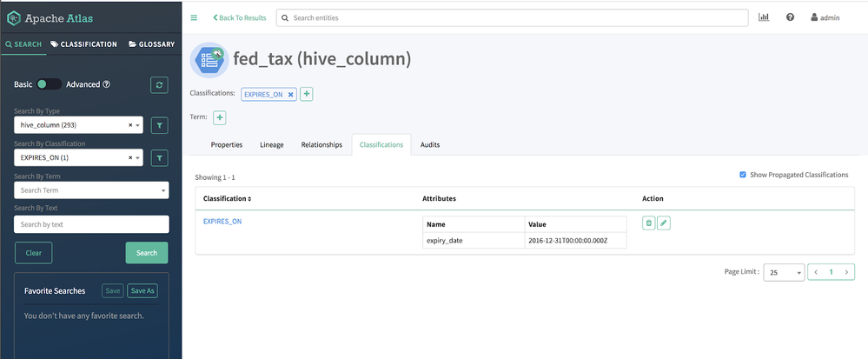Screen dimensions: 868x359
Task: Click the refresh search icon in sidebar
Action: pyautogui.click(x=159, y=85)
